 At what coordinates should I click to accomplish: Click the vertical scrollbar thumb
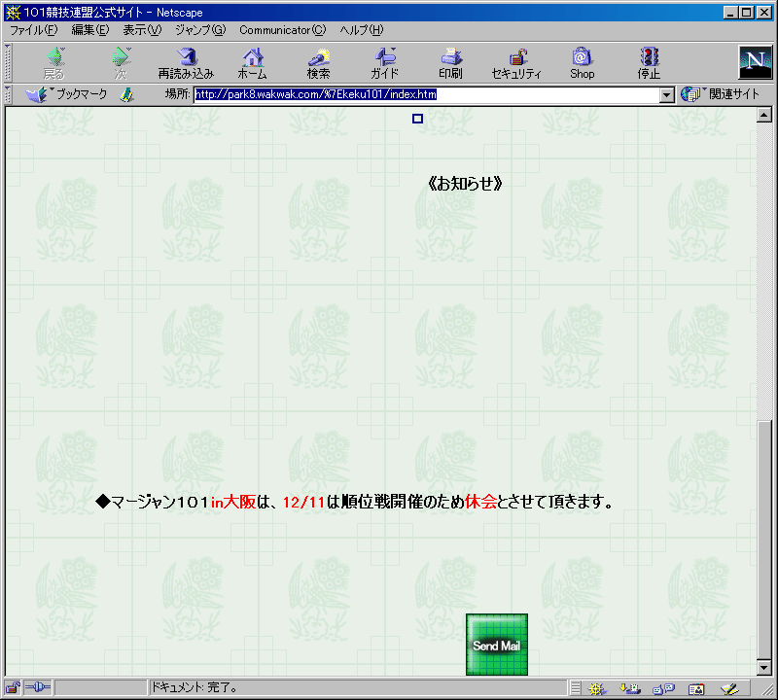tap(764, 541)
